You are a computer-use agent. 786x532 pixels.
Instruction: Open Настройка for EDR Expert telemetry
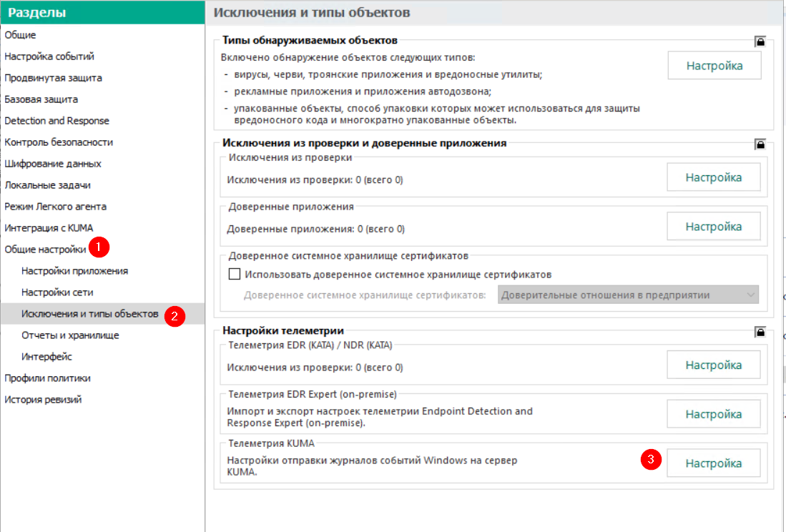(713, 414)
